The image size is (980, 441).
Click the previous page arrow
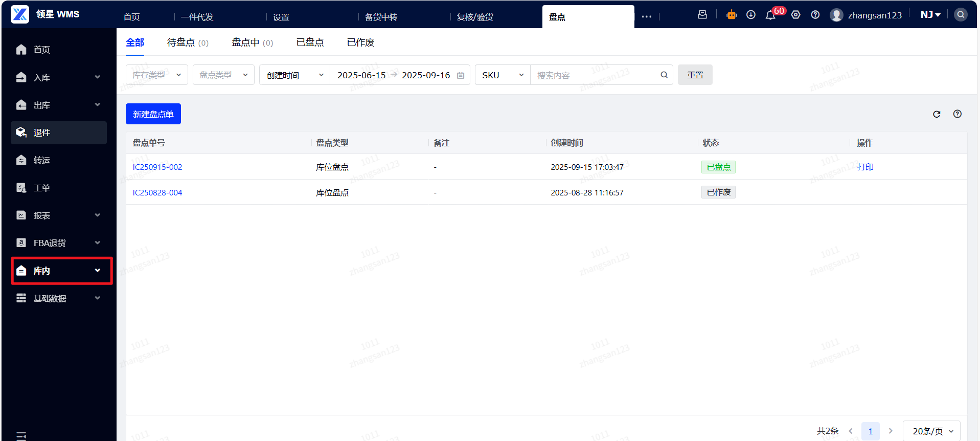[851, 431]
